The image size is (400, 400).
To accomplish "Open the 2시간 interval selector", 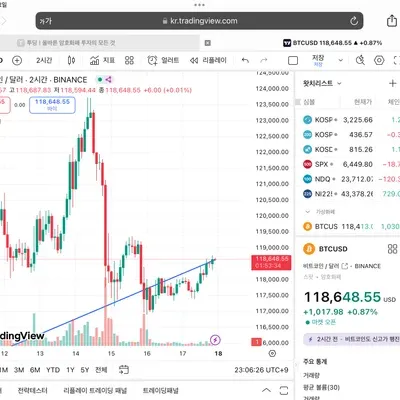I will [x=44, y=60].
